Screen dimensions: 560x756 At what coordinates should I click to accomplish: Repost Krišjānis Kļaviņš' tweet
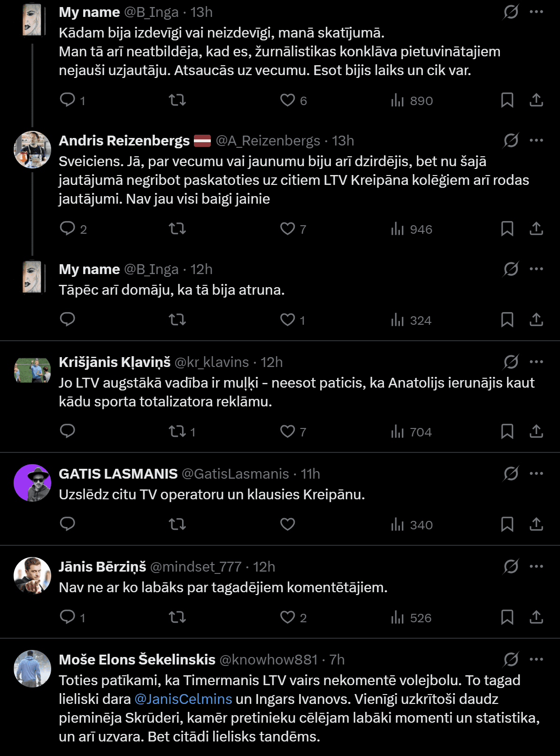(177, 431)
